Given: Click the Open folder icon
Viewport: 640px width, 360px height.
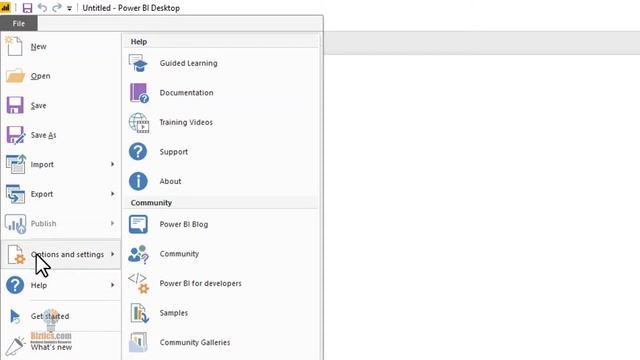Looking at the screenshot, I should click(15, 76).
